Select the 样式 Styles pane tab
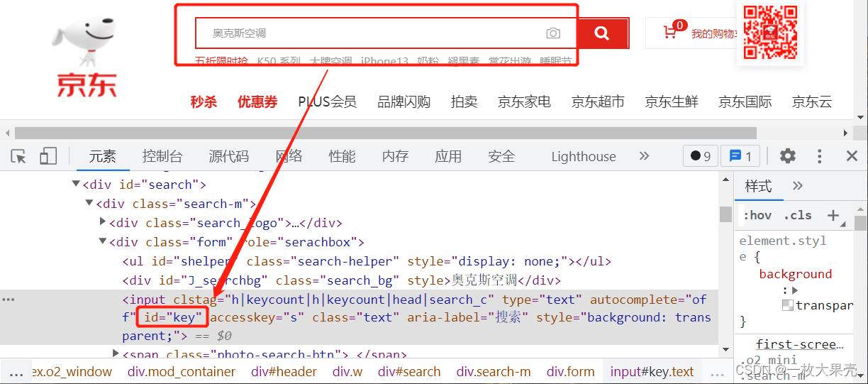 click(x=758, y=186)
